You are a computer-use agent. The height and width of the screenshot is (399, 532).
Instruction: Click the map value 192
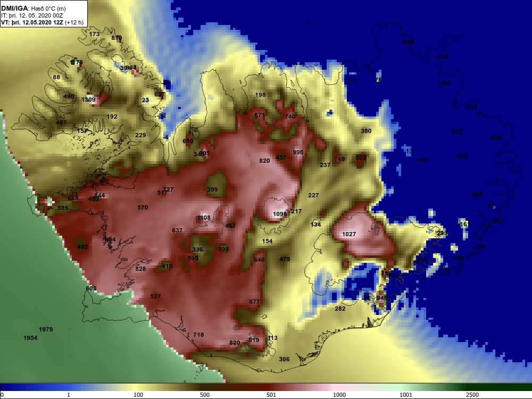point(112,117)
